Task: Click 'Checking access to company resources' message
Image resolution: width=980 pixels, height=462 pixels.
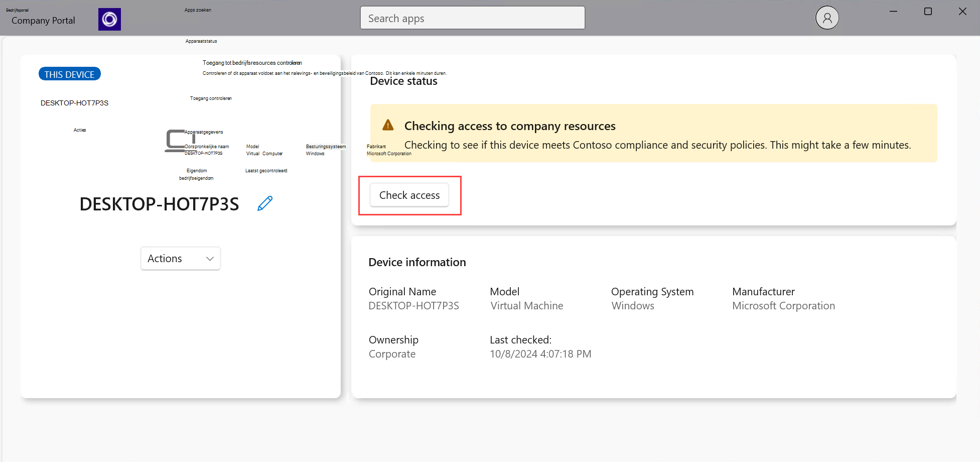Action: (x=510, y=126)
